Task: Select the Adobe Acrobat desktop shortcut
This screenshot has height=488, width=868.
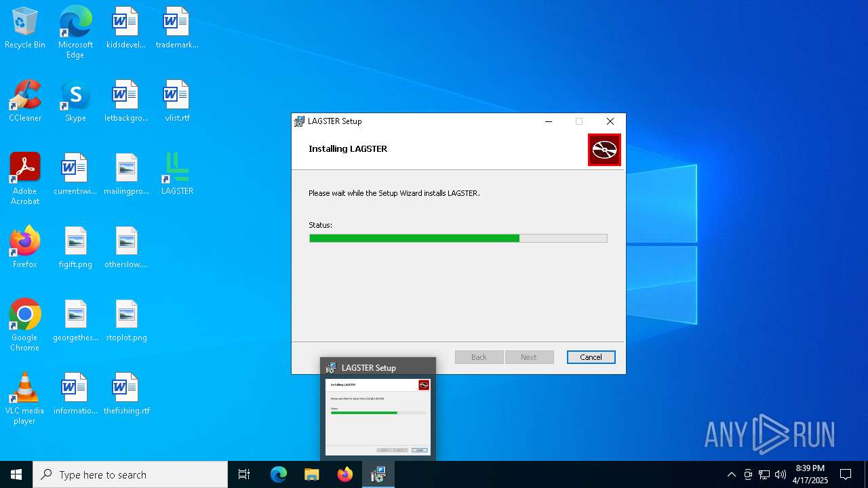Action: click(25, 179)
